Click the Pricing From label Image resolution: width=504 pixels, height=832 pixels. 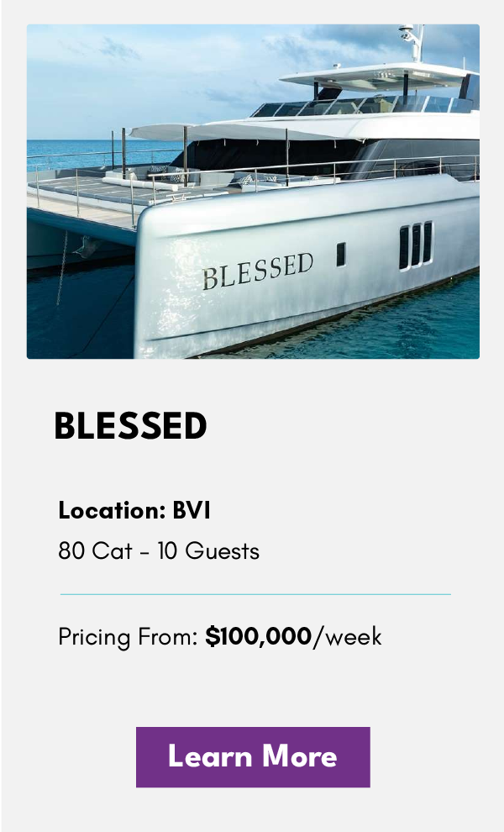(128, 637)
